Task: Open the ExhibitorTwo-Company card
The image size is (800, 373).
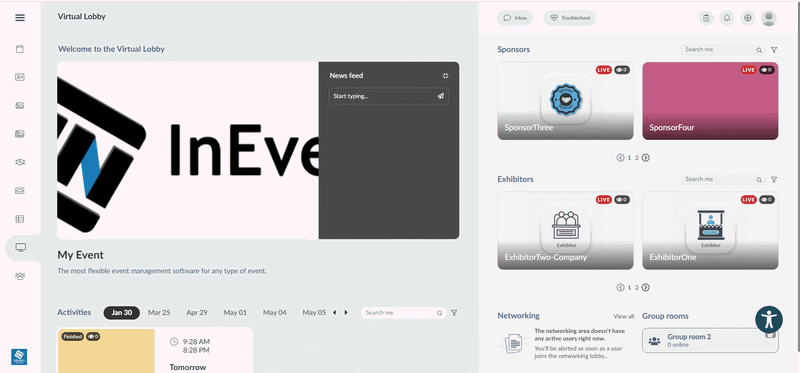Action: [565, 231]
